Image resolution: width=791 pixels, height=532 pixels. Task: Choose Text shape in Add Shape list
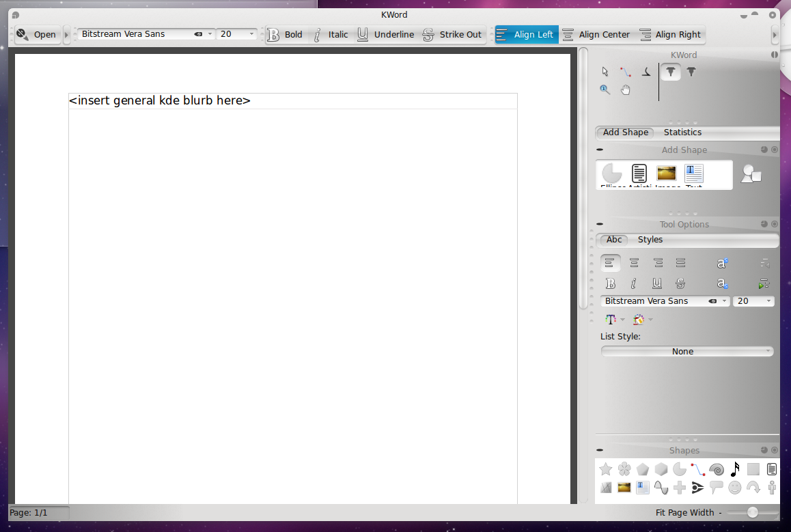click(693, 174)
